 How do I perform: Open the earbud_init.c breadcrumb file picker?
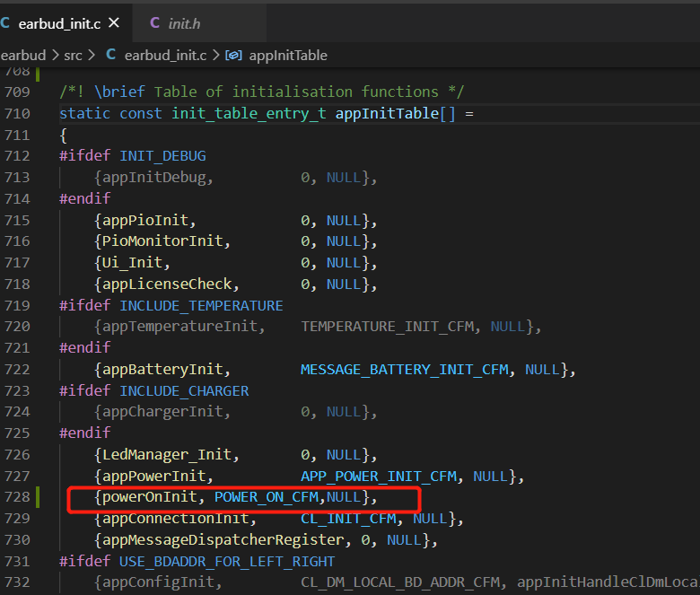165,55
